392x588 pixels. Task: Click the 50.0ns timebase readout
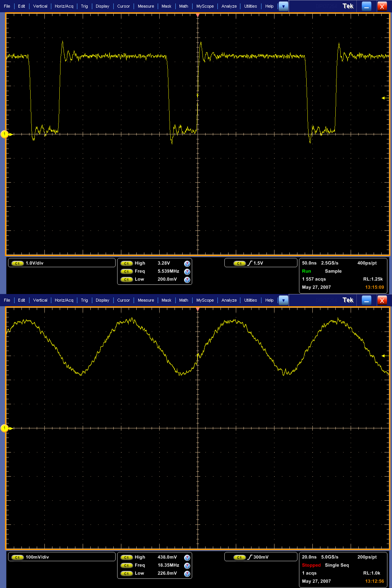click(x=309, y=263)
